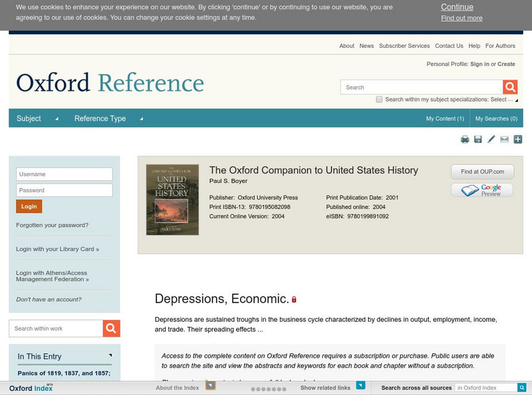Click the Search within work magnifier button
The height and width of the screenshot is (395, 532).
[x=111, y=328]
